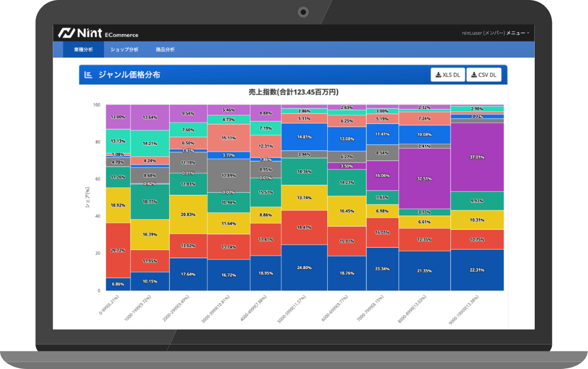
Task: Click the red 29.72% segment
Action: pos(118,250)
